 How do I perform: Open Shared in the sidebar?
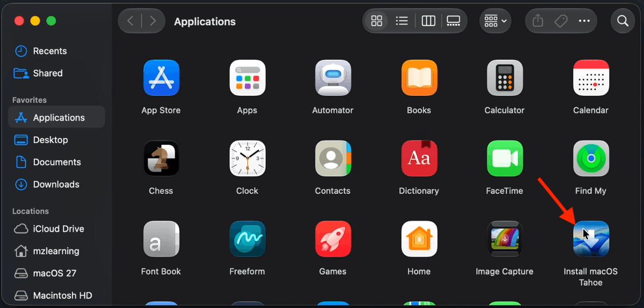click(x=56, y=73)
